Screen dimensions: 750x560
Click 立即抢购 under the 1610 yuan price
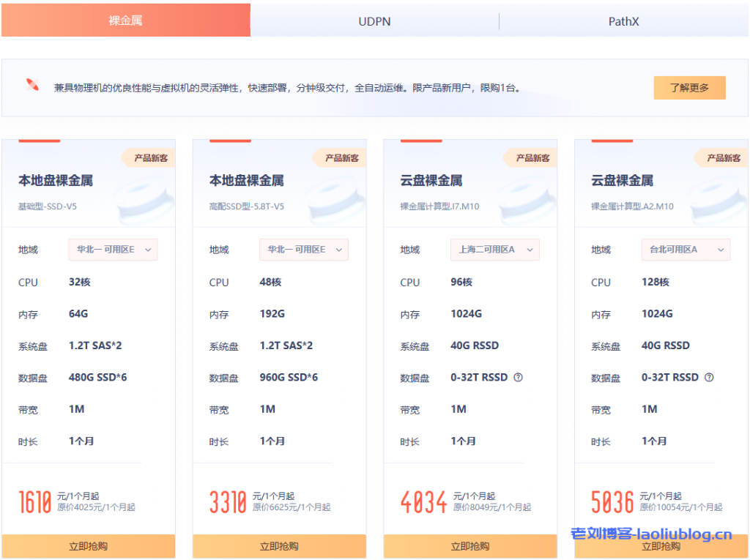88,546
